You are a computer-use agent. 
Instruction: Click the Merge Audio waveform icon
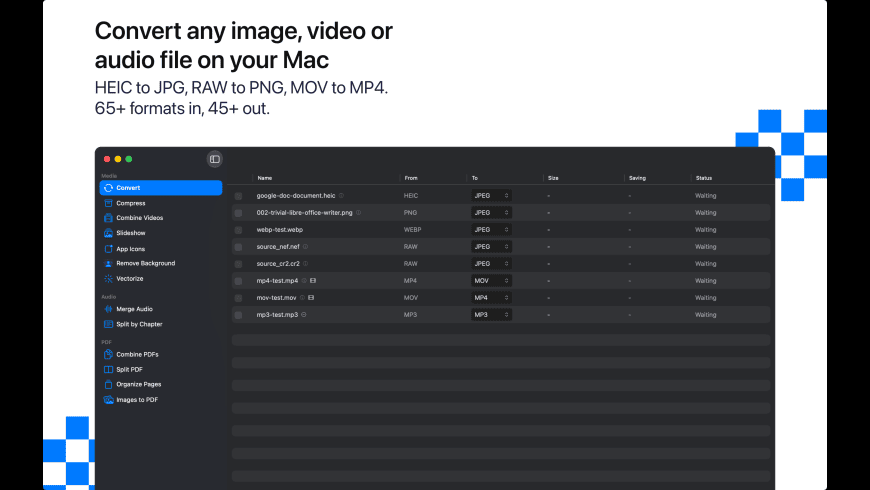(108, 309)
